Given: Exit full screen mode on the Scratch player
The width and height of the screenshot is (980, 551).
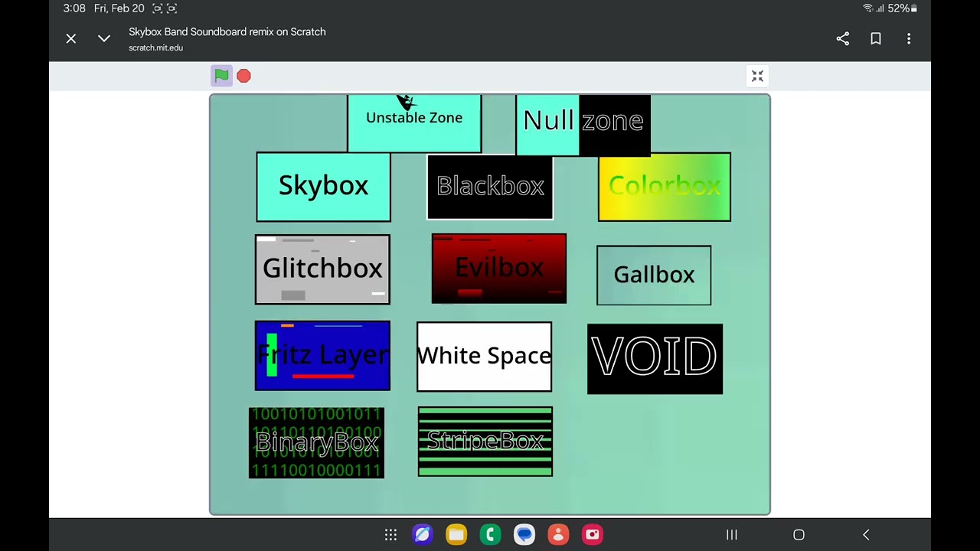Looking at the screenshot, I should pyautogui.click(x=757, y=76).
